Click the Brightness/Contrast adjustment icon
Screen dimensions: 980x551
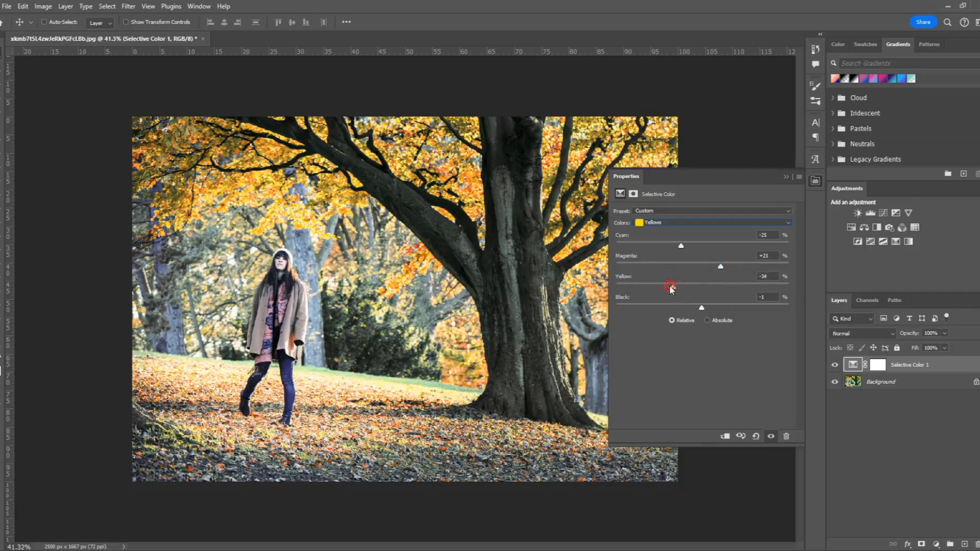[857, 213]
